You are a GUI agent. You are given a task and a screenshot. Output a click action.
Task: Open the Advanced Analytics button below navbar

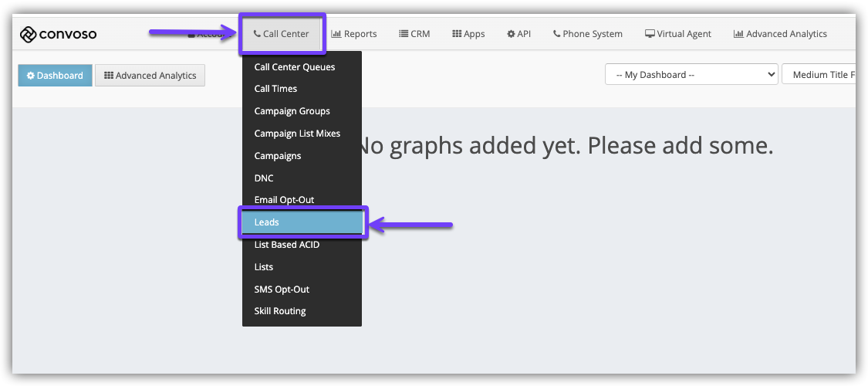150,76
